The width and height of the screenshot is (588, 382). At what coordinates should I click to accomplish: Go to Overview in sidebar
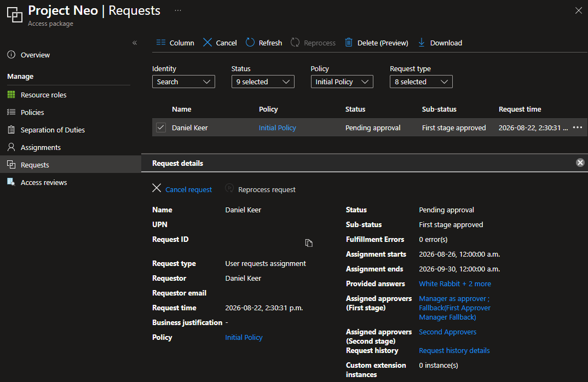[x=35, y=55]
